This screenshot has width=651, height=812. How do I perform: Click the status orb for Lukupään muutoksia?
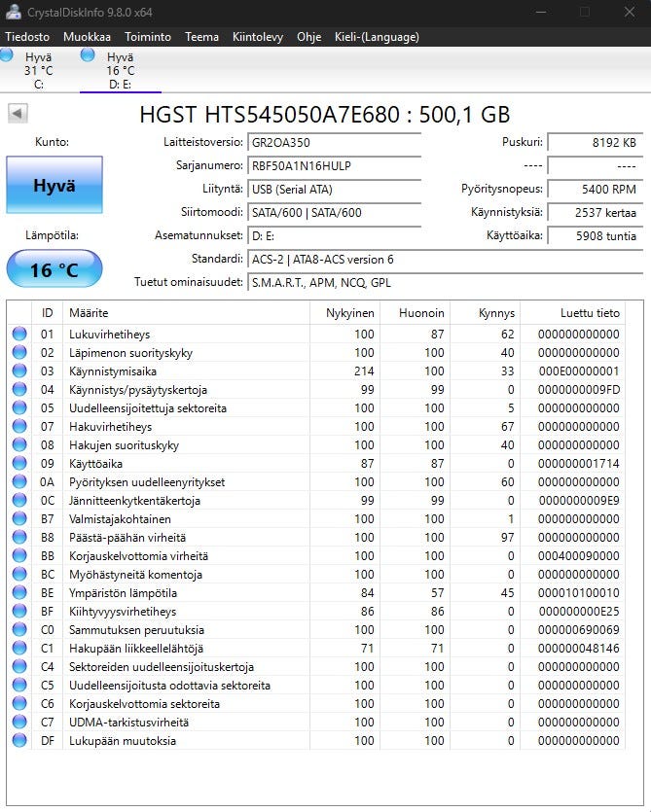click(x=19, y=741)
